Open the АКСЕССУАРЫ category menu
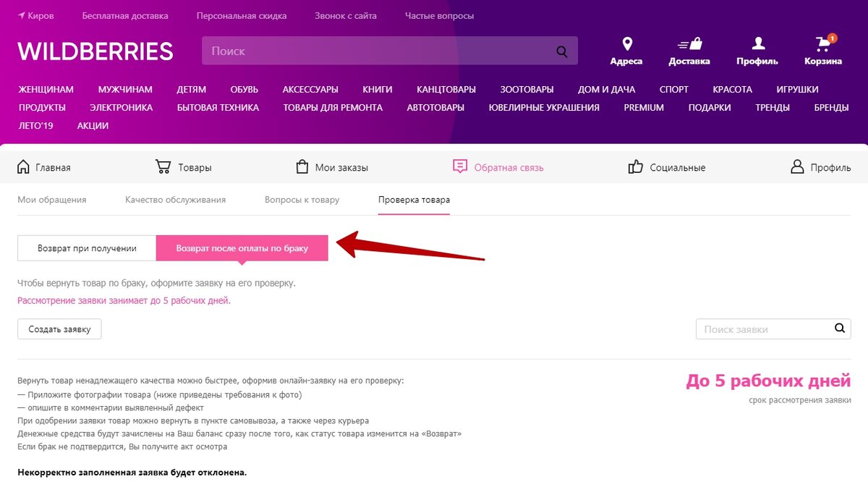This screenshot has width=868, height=487. (x=310, y=90)
